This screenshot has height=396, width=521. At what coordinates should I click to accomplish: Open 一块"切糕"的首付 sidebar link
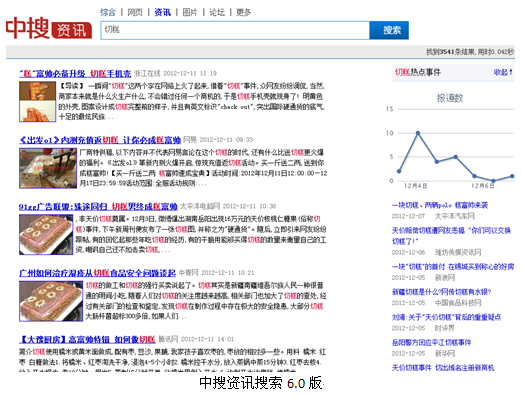click(453, 267)
